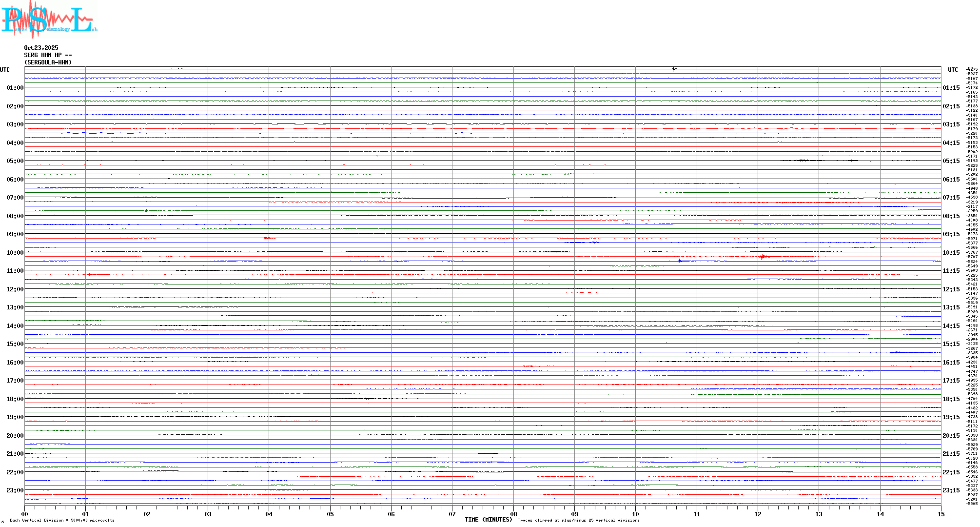Click the left UTC axis label
This screenshot has height=527, width=980.
click(x=5, y=70)
